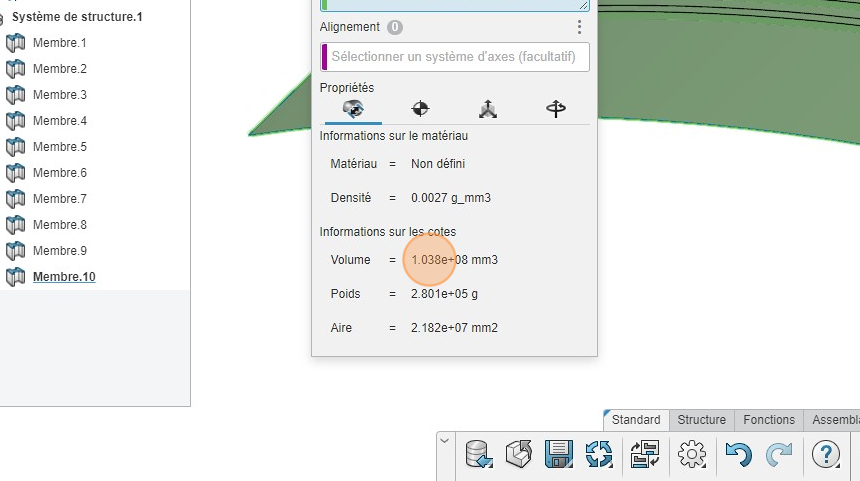Image resolution: width=860 pixels, height=481 pixels.
Task: Click the database import icon
Action: 478,454
